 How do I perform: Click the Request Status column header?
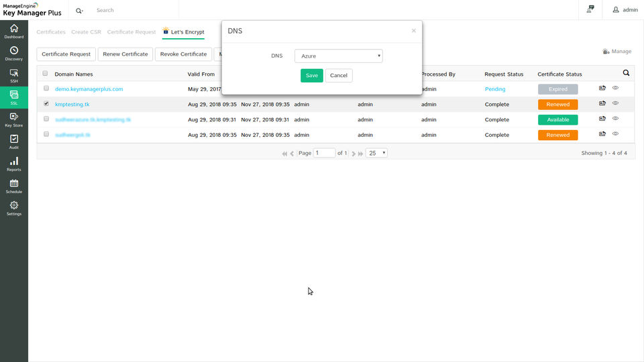tap(504, 74)
